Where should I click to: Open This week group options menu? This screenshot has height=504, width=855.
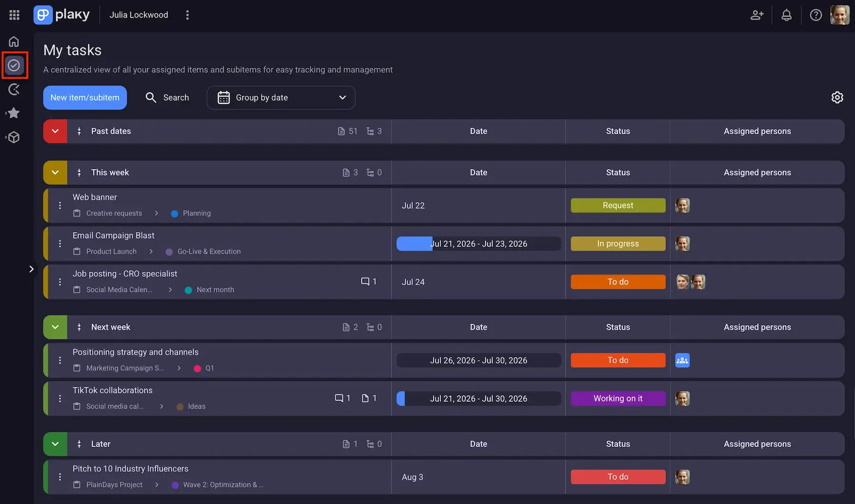pos(79,172)
